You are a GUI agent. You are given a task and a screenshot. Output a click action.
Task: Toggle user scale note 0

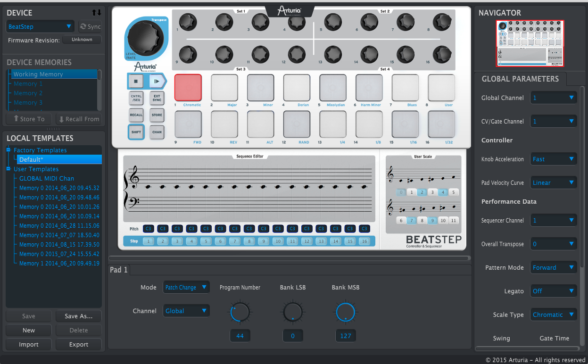[401, 192]
